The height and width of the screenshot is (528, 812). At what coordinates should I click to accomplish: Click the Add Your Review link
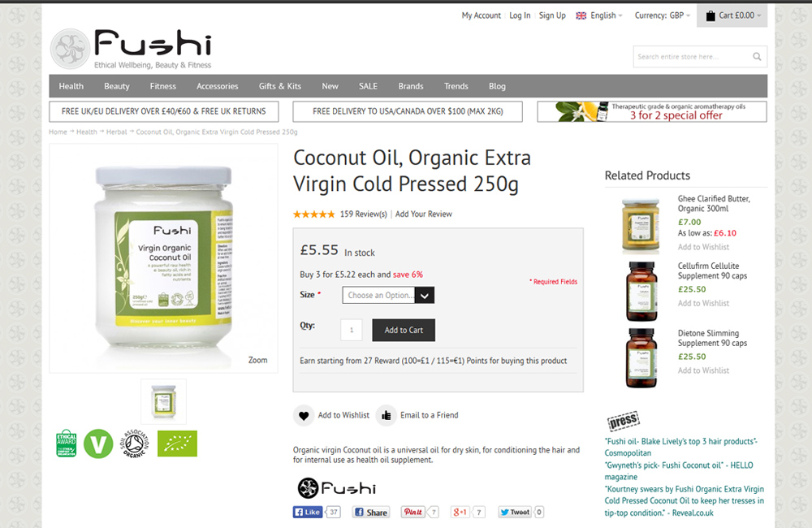click(x=424, y=214)
